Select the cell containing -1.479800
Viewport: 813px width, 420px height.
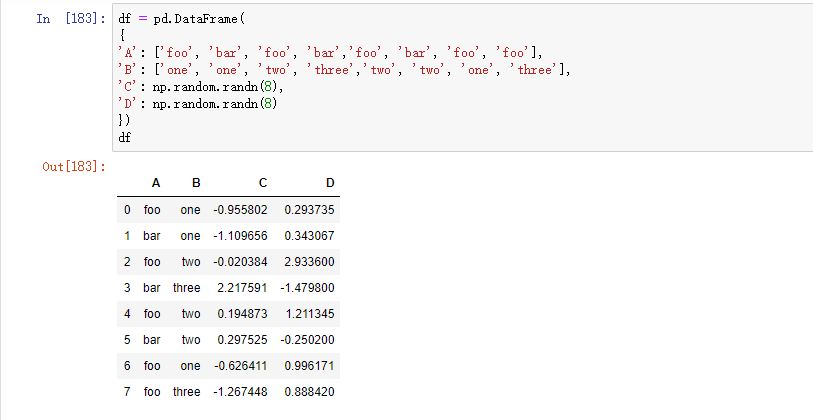point(308,288)
